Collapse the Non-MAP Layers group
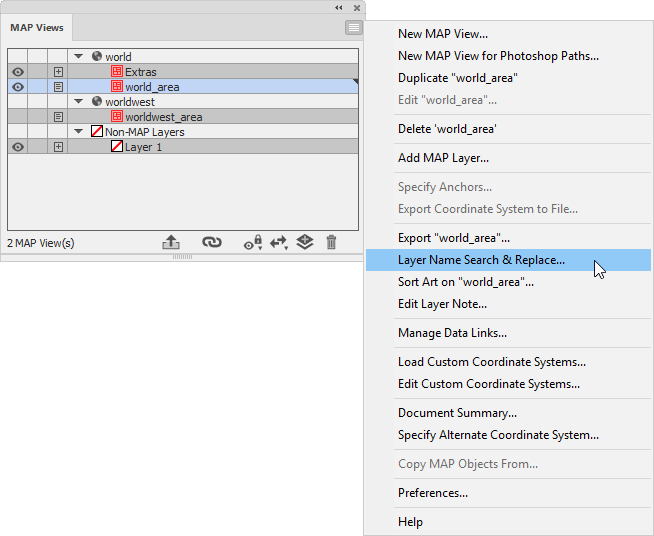654x536 pixels. tap(78, 131)
